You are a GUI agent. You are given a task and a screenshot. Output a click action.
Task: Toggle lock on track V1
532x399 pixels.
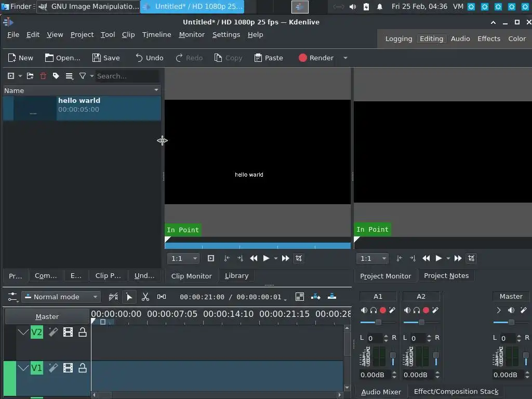[83, 368]
